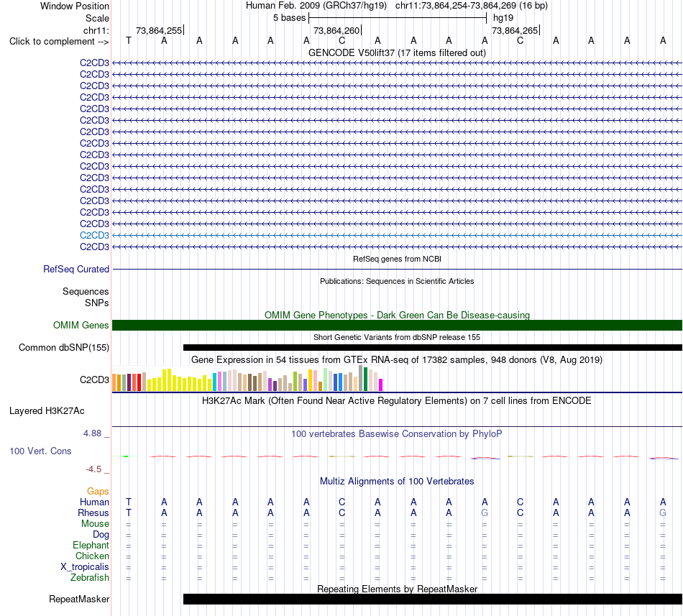Click the Chicken alignment row label
Screen dimensions: 683x616
92,556
